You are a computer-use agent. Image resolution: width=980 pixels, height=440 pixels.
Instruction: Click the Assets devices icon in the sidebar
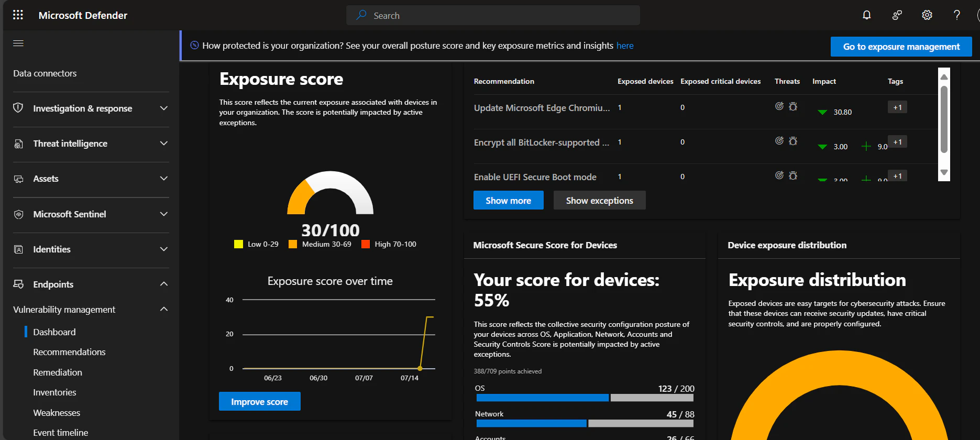click(x=18, y=179)
